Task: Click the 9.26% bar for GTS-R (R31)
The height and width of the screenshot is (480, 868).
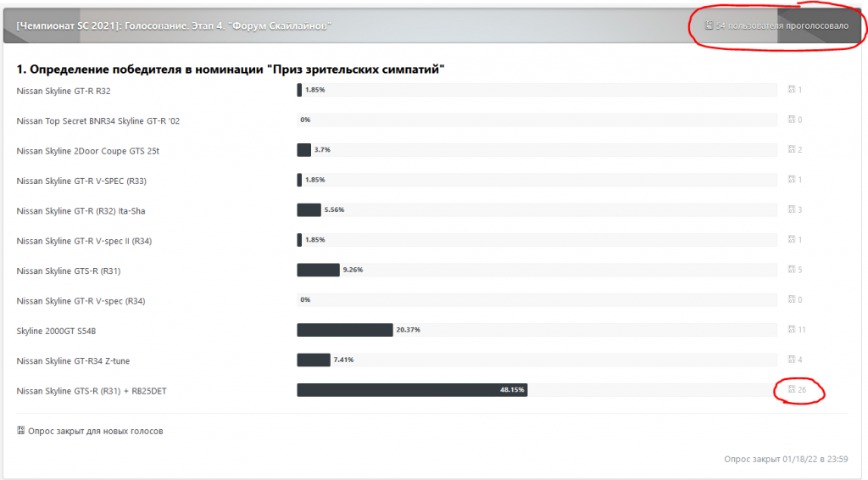Action: coord(317,270)
